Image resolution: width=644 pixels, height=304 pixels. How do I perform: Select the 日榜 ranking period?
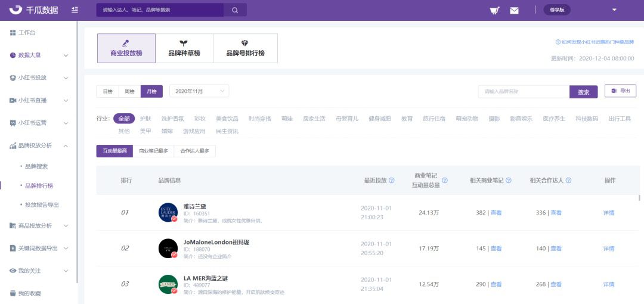[107, 91]
